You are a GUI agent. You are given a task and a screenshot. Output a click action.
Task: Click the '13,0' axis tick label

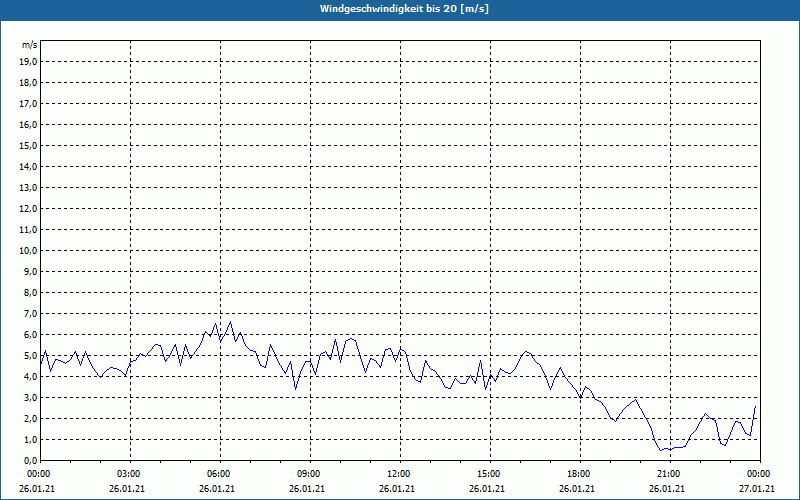coord(28,188)
